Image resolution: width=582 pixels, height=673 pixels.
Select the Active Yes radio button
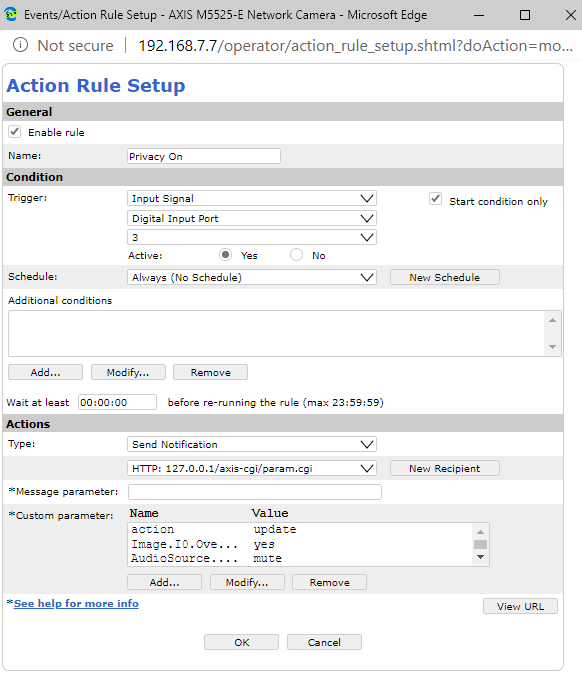[x=225, y=255]
